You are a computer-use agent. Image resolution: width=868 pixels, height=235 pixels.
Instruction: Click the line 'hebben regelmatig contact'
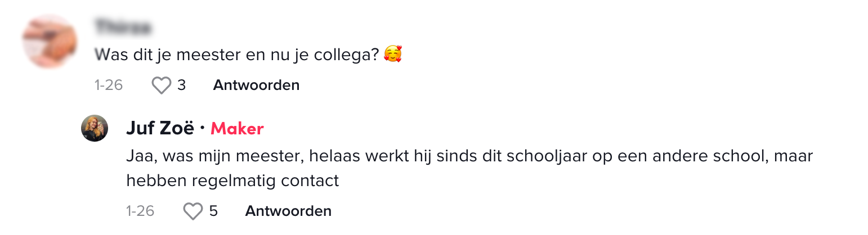click(x=232, y=180)
